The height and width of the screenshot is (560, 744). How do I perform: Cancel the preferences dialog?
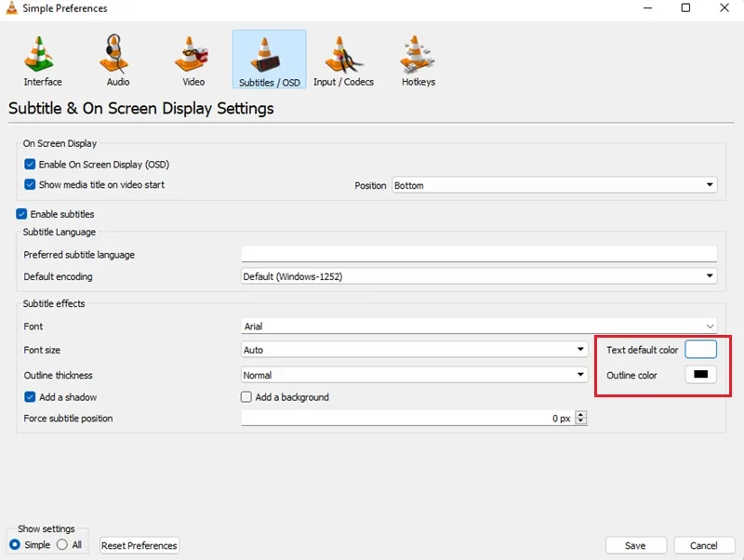[x=704, y=545]
